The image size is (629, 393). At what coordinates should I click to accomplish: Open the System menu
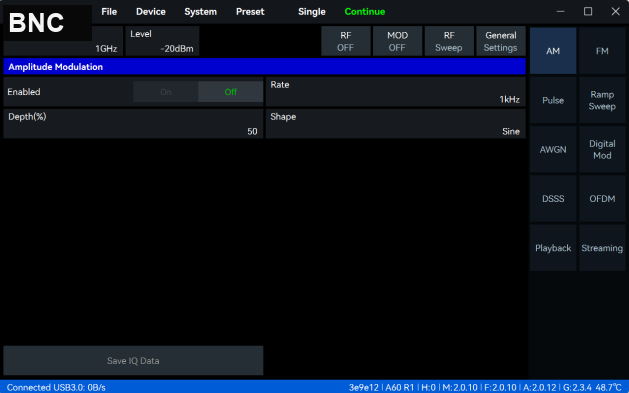(x=200, y=12)
